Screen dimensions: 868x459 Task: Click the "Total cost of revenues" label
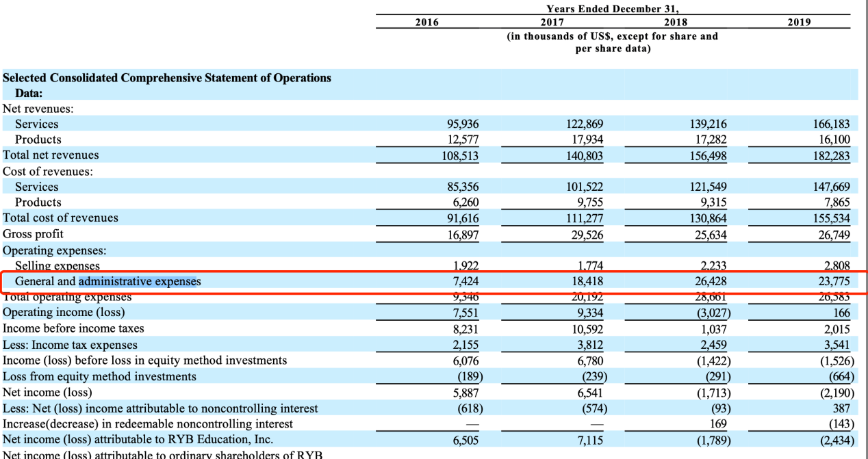(60, 218)
